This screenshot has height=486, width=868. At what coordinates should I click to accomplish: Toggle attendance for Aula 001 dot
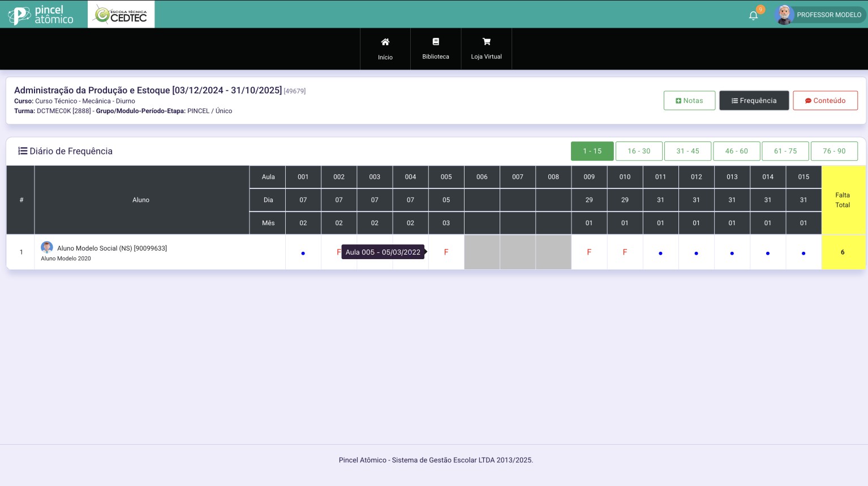tap(303, 253)
